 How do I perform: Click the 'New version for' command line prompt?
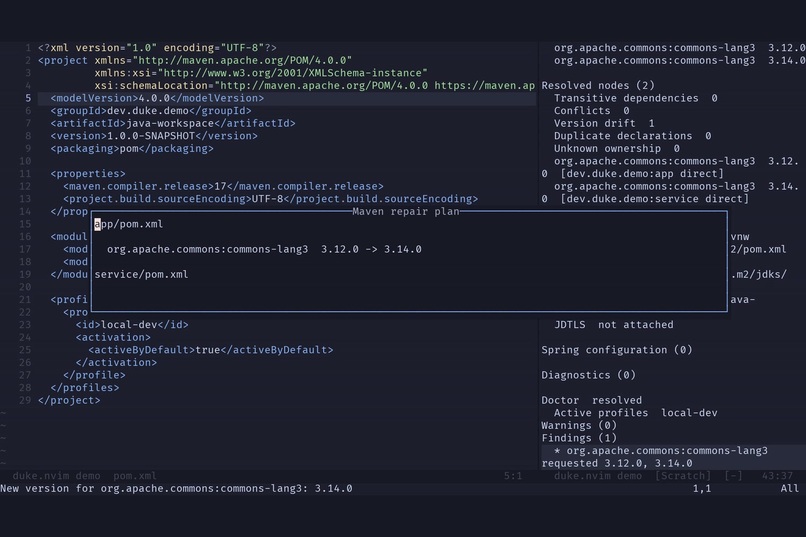[176, 488]
